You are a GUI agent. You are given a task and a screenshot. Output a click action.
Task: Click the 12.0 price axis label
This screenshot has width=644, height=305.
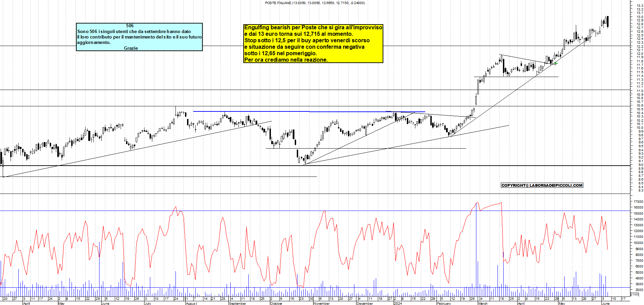(640, 54)
